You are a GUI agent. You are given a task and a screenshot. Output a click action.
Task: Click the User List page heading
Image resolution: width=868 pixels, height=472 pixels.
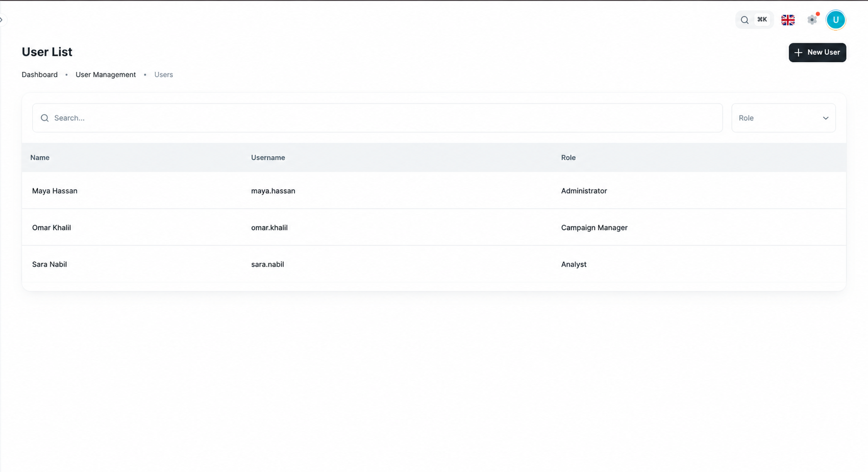coord(47,52)
